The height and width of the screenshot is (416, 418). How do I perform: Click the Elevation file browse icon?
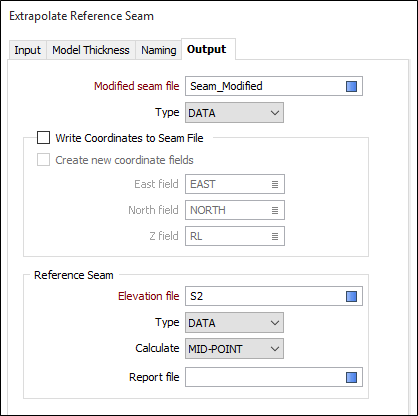(x=351, y=296)
